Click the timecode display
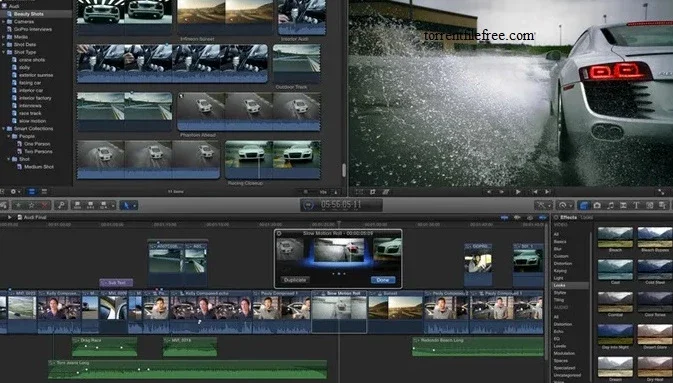Viewport: 673px width, 383px height. pos(341,205)
